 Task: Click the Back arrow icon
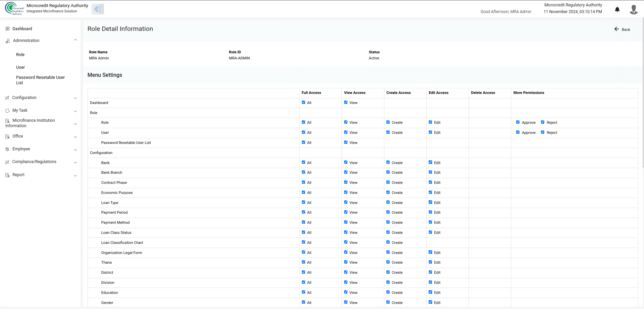pos(616,29)
